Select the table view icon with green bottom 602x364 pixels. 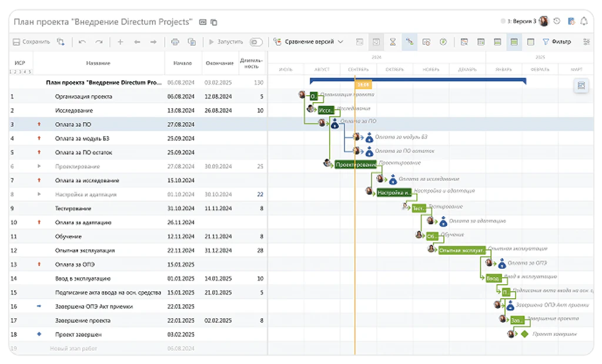497,42
